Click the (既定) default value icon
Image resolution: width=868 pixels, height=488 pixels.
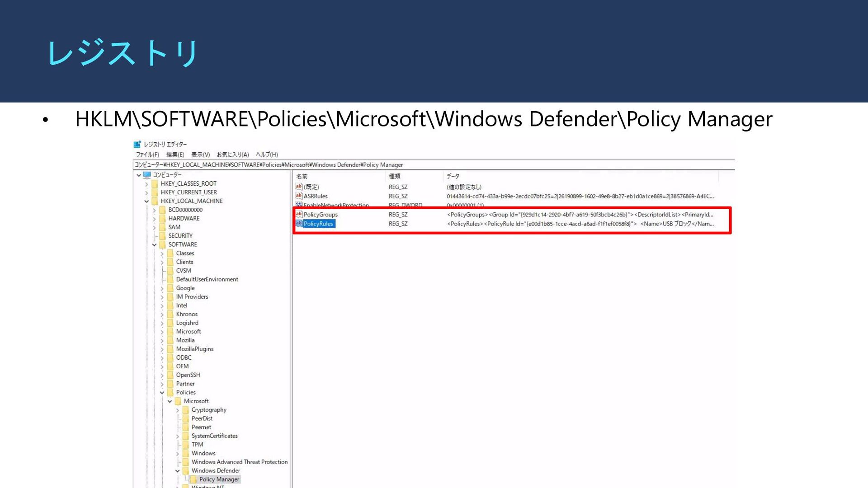tap(299, 187)
